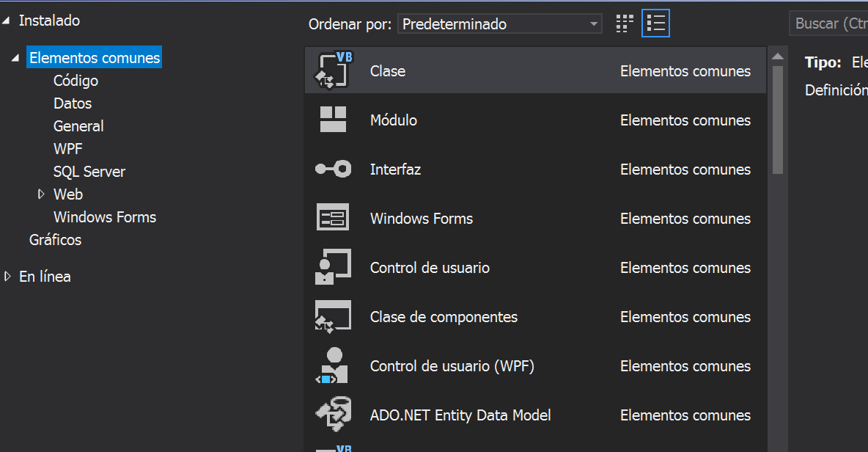Viewport: 868px width, 452px height.
Task: Select the ADO.NET Entity Data Model icon
Action: point(333,415)
